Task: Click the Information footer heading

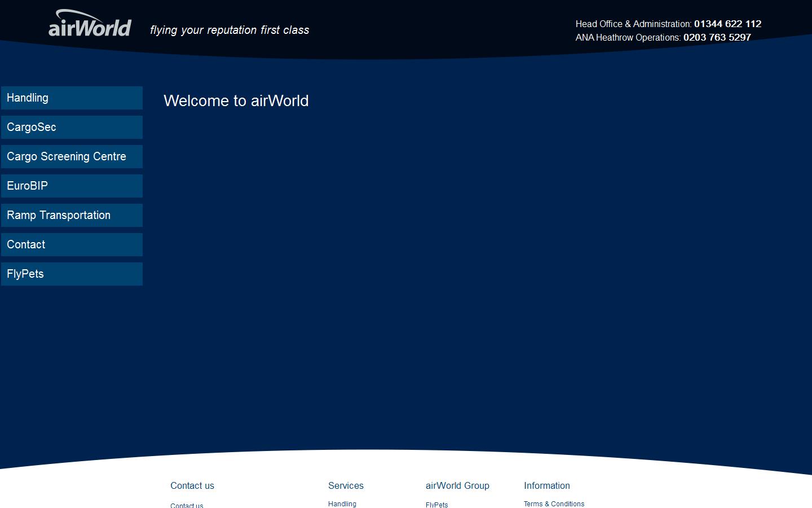Action: [546, 485]
